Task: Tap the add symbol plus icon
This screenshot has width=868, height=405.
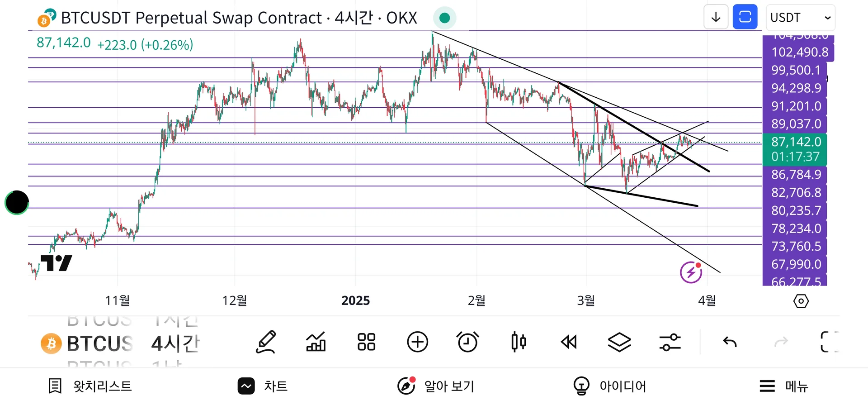Action: (x=417, y=342)
